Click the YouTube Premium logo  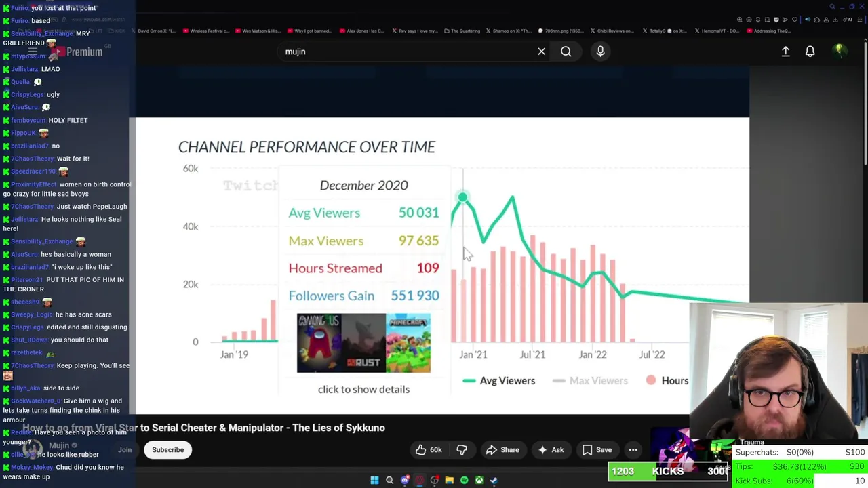point(79,52)
